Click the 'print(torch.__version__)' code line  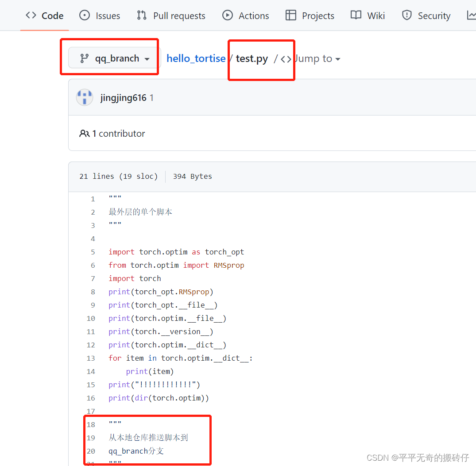[x=161, y=331]
